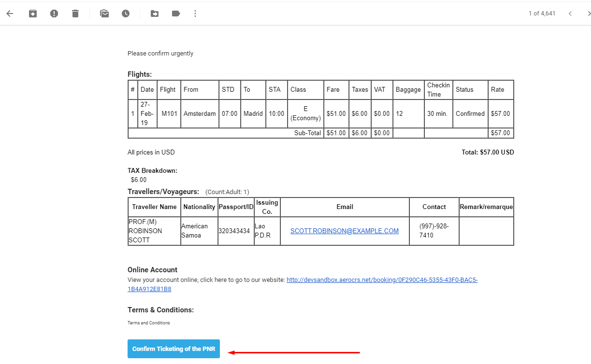Screen dimensions: 591x364
Task: Open more options three-dot menu
Action: (x=195, y=14)
